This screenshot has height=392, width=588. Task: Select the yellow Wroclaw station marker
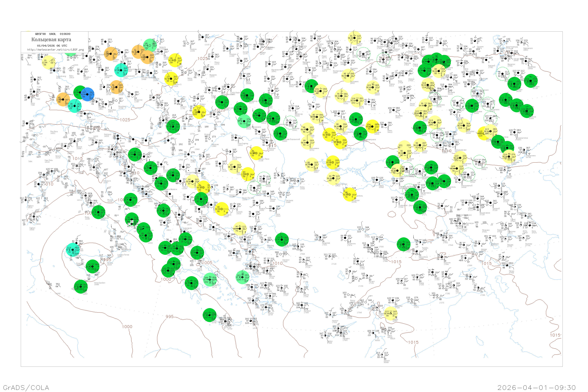click(171, 79)
